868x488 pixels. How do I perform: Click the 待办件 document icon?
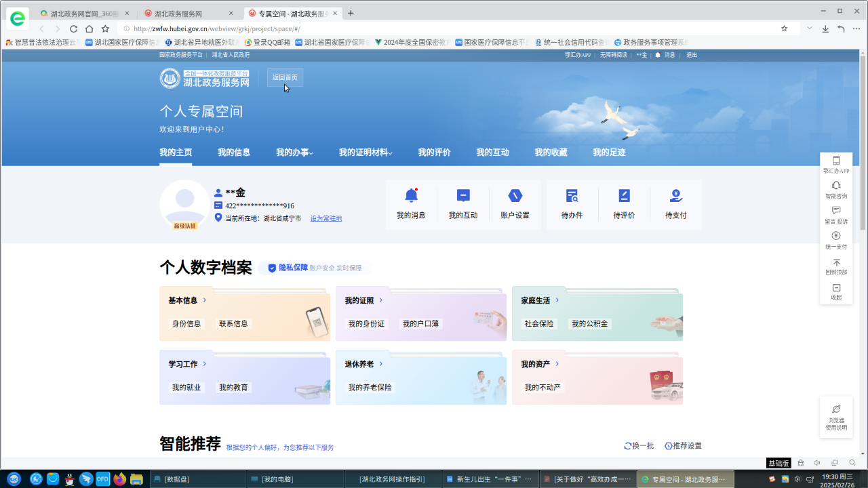[x=572, y=196]
